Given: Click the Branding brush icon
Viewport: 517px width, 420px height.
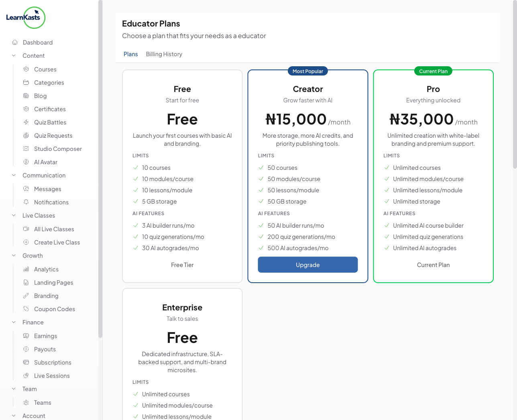Looking at the screenshot, I should pyautogui.click(x=26, y=296).
